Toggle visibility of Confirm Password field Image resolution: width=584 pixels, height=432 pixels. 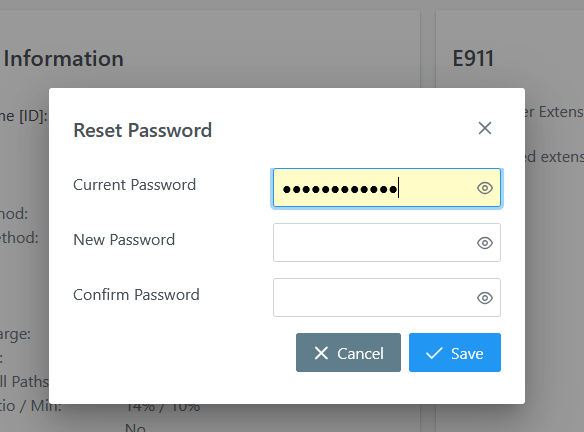(x=485, y=298)
